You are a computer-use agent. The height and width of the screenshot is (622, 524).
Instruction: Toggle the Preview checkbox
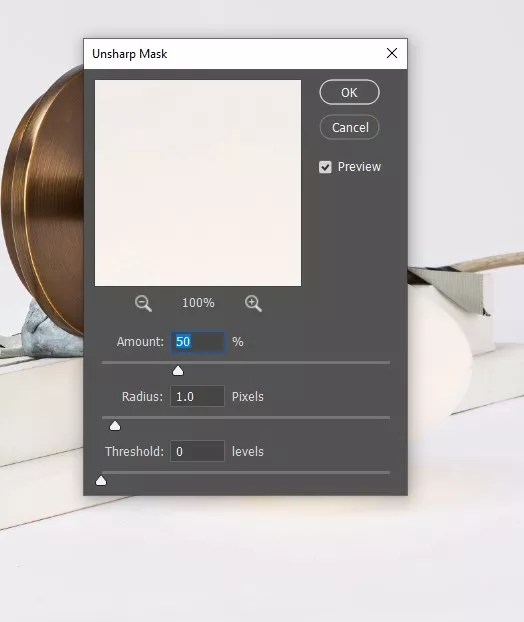click(x=325, y=167)
